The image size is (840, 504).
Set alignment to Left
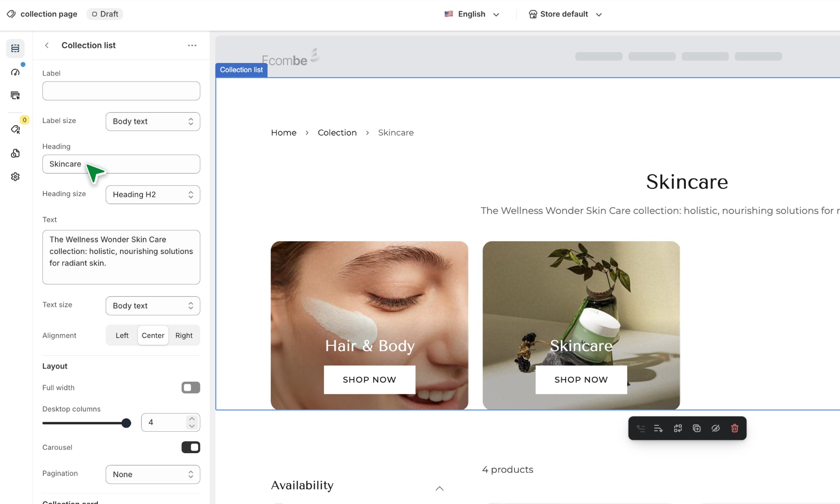click(x=122, y=336)
